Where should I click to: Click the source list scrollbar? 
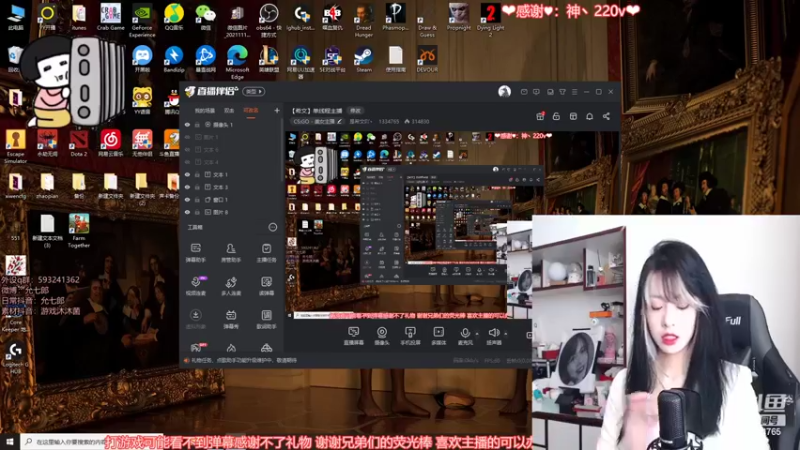[x=282, y=151]
